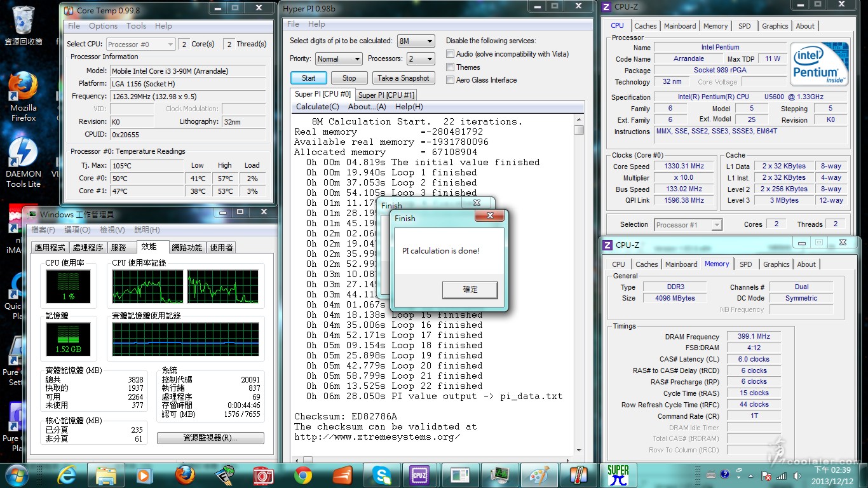Switch to Super PI taskbar button
This screenshot has width=868, height=488.
(618, 475)
